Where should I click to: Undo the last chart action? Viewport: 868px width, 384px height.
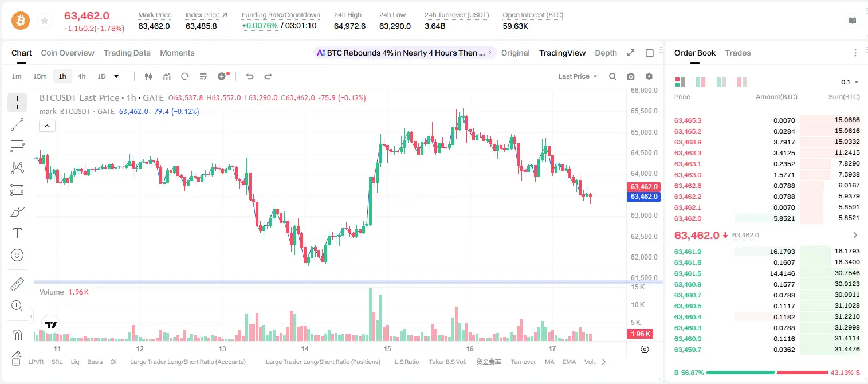250,76
